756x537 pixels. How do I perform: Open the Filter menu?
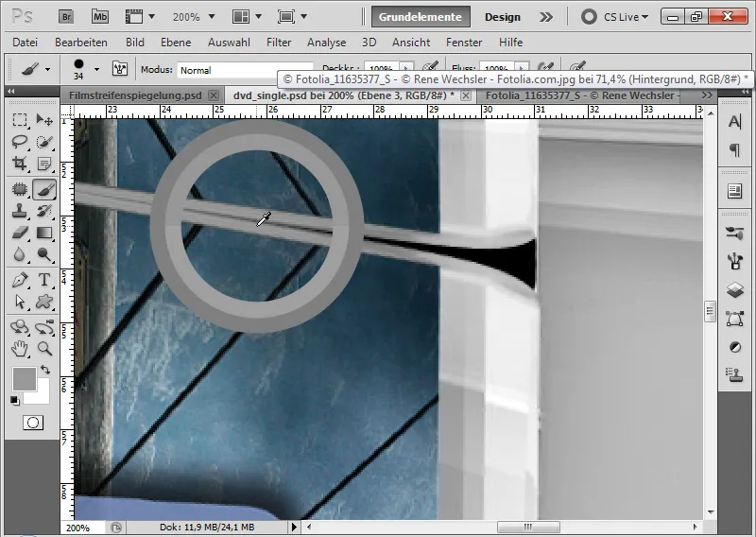click(x=279, y=43)
